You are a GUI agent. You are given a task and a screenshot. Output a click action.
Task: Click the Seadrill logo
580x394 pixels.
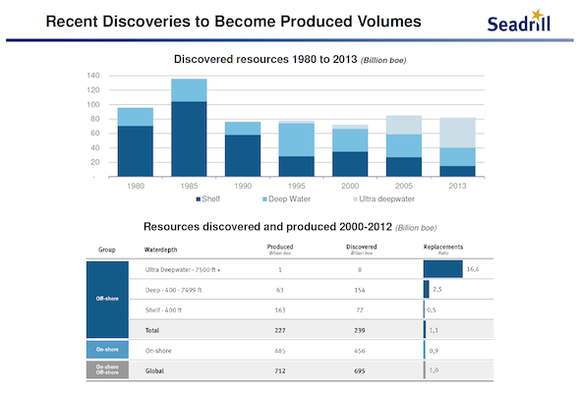[519, 21]
